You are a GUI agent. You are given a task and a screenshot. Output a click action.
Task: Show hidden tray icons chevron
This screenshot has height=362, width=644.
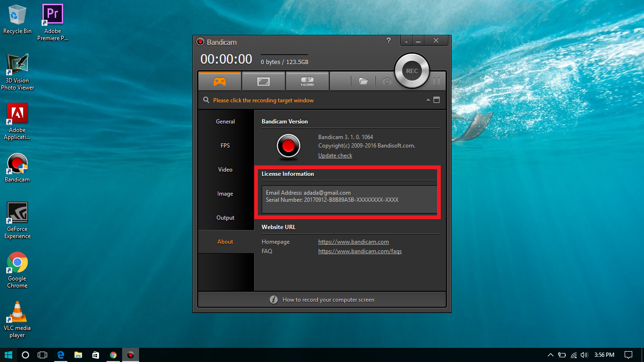coord(550,355)
